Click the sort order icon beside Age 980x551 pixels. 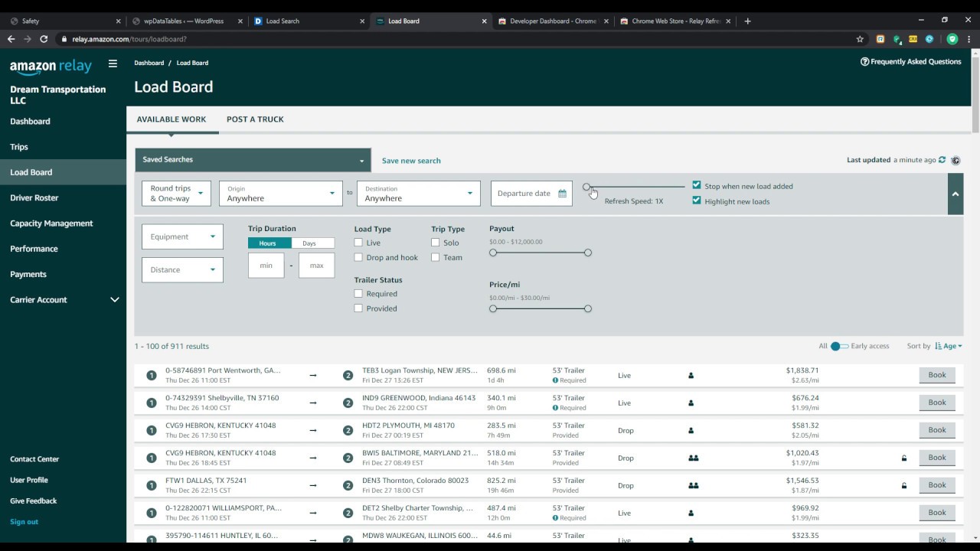938,346
